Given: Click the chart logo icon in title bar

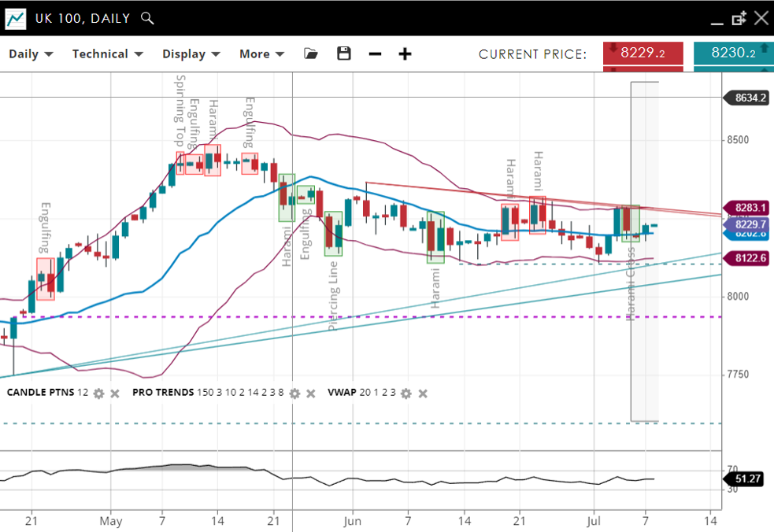Looking at the screenshot, I should point(16,18).
